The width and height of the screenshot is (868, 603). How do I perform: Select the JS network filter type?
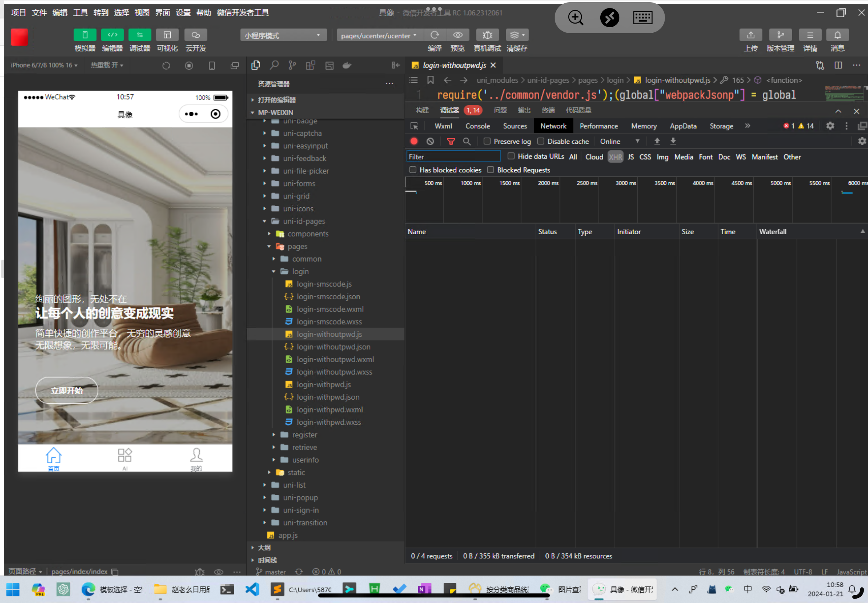tap(630, 157)
